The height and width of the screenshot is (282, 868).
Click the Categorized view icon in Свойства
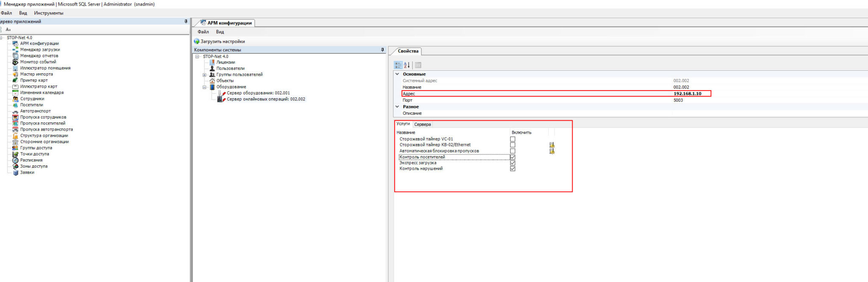coord(398,65)
